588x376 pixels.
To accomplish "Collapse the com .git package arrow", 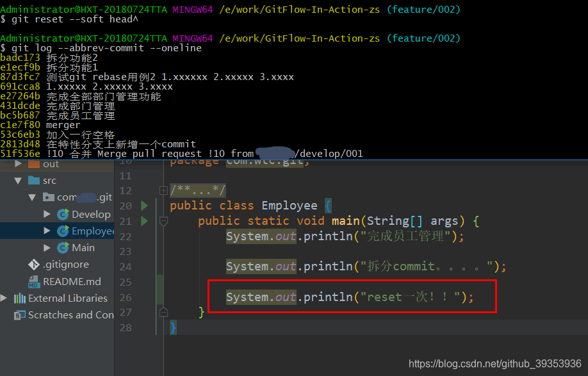I will [x=32, y=197].
